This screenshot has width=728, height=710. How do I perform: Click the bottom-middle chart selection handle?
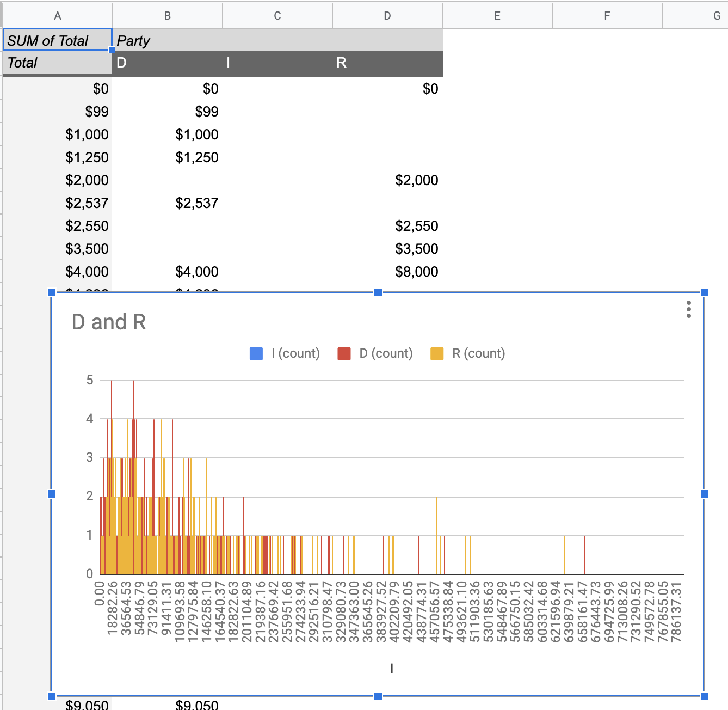(378, 696)
